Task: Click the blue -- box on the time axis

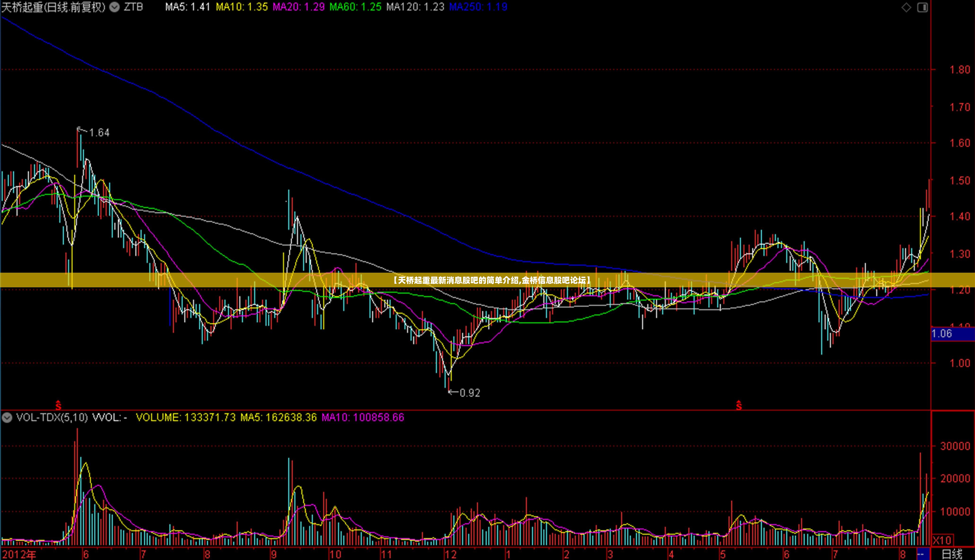Action: [922, 554]
